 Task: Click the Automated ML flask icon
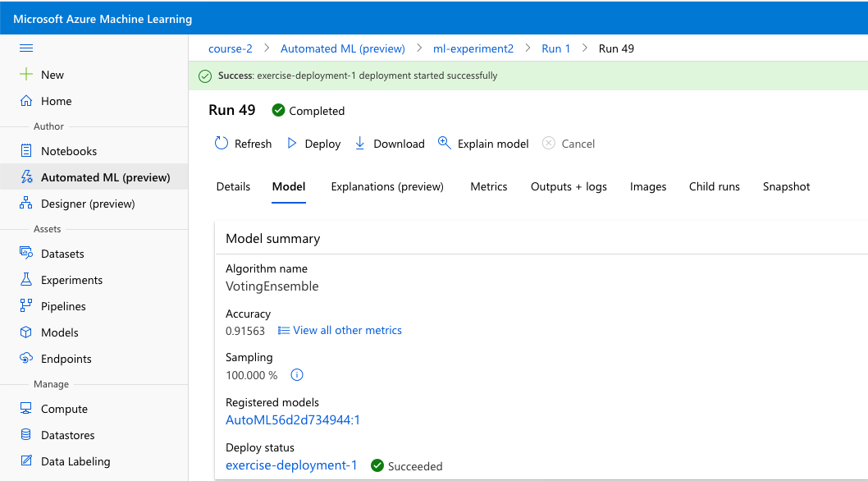pos(26,176)
